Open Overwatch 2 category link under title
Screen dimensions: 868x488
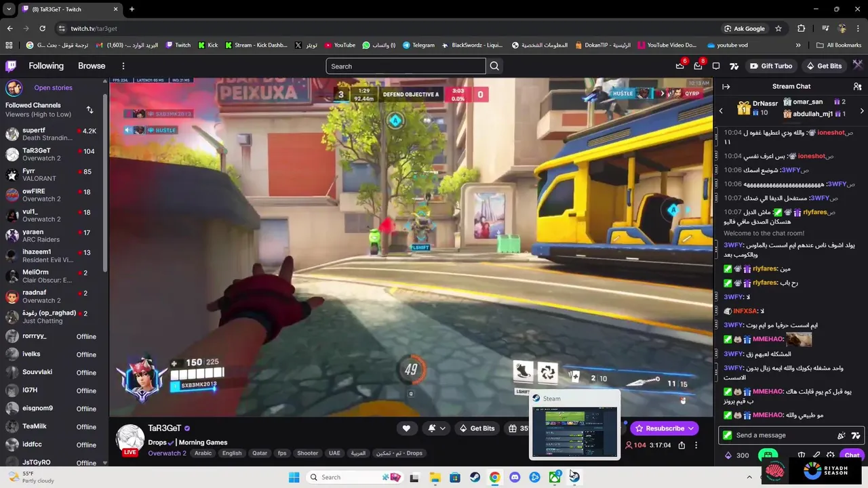(x=167, y=453)
